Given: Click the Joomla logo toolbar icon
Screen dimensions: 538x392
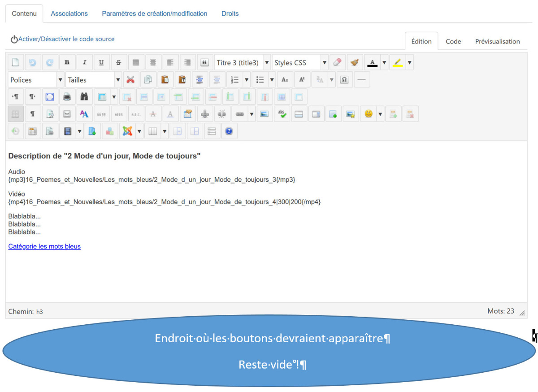Looking at the screenshot, I should point(128,131).
